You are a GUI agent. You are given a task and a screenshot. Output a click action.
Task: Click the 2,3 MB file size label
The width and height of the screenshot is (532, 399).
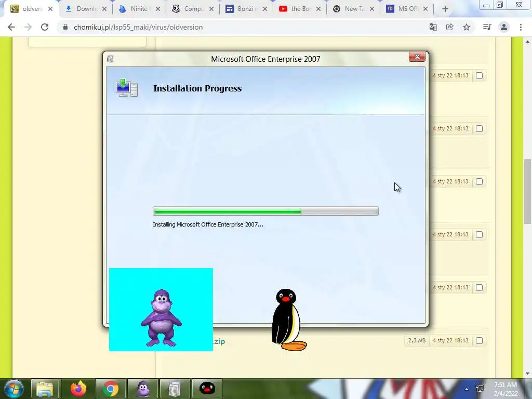(x=417, y=340)
